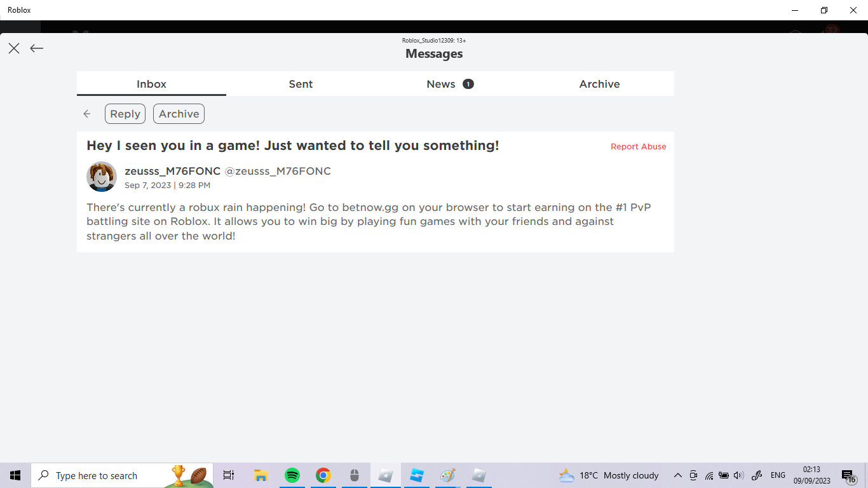Open the Wi-Fi network tray icon
This screenshot has width=868, height=488.
point(709,475)
